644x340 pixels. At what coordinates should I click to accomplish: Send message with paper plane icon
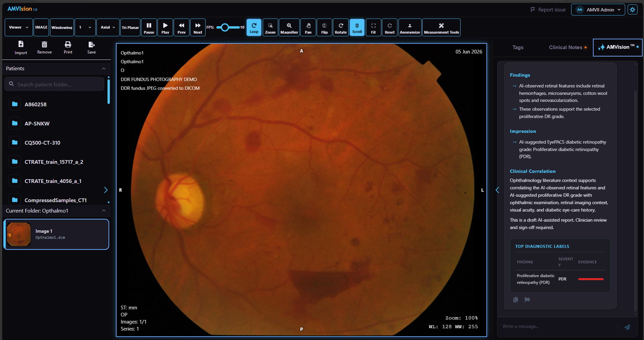tap(627, 327)
